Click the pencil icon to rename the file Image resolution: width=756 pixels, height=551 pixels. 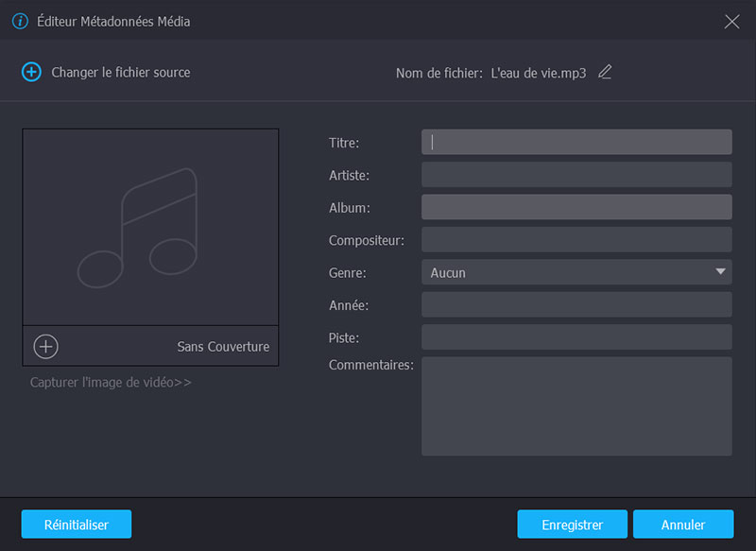[x=605, y=72]
